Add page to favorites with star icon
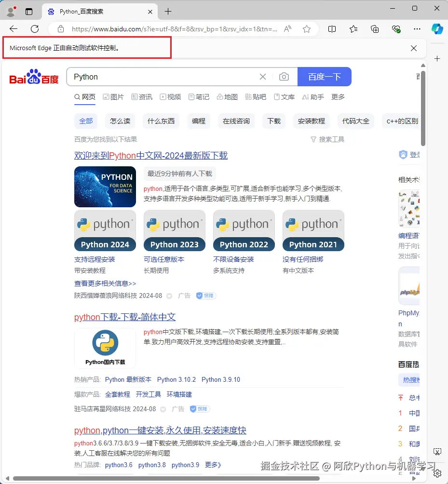448x484 pixels. point(307,29)
